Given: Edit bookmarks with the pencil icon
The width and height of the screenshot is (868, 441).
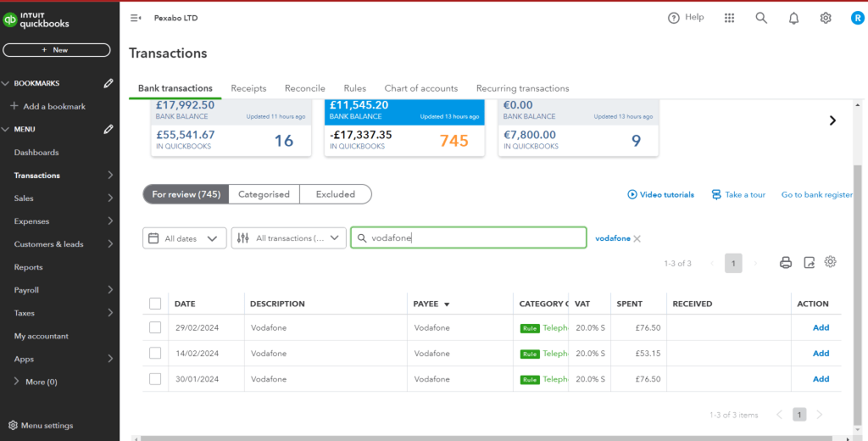Looking at the screenshot, I should [108, 83].
